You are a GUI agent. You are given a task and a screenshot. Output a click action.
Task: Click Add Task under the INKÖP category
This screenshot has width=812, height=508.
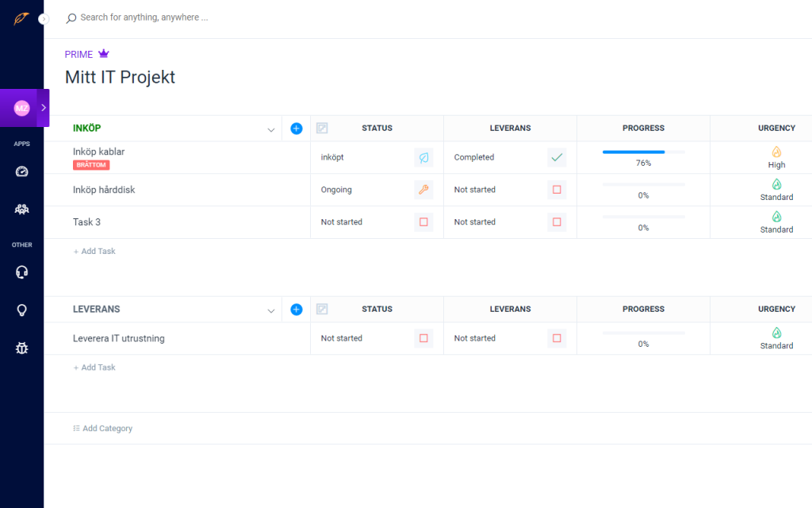94,251
